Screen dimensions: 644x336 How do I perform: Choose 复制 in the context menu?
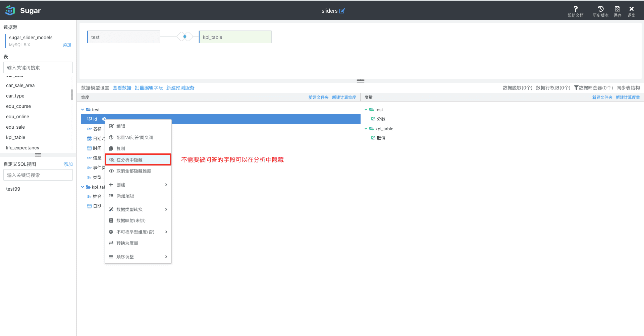tap(138, 148)
